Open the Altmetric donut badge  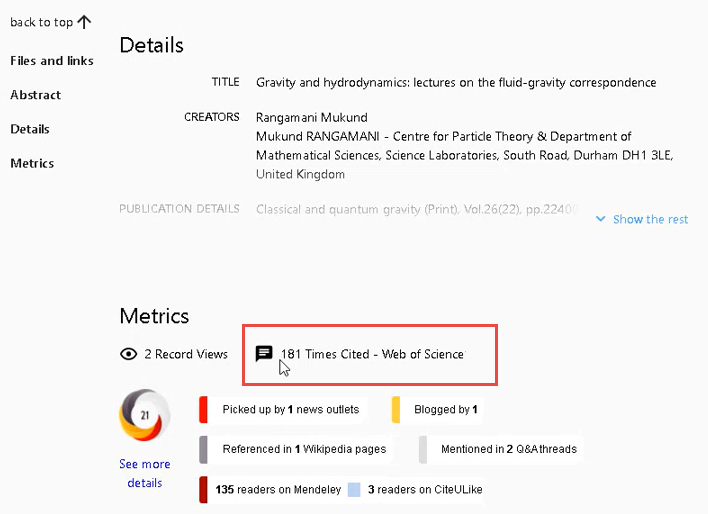pyautogui.click(x=144, y=415)
